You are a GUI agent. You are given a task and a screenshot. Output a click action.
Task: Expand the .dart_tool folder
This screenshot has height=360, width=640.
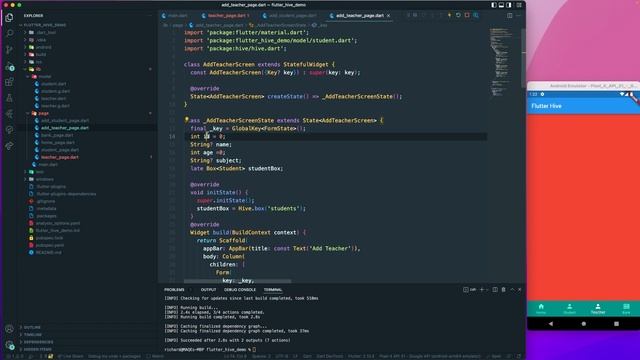click(88, 32)
